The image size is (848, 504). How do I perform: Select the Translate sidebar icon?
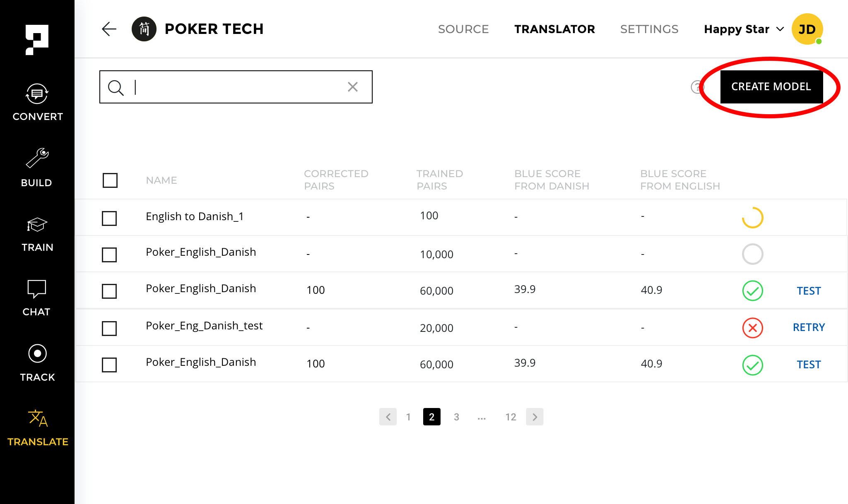click(x=38, y=427)
